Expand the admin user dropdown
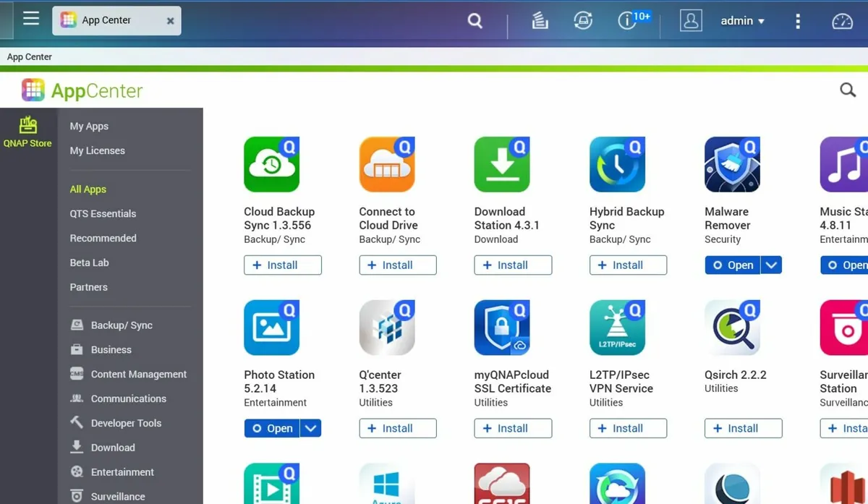The height and width of the screenshot is (504, 868). (743, 21)
